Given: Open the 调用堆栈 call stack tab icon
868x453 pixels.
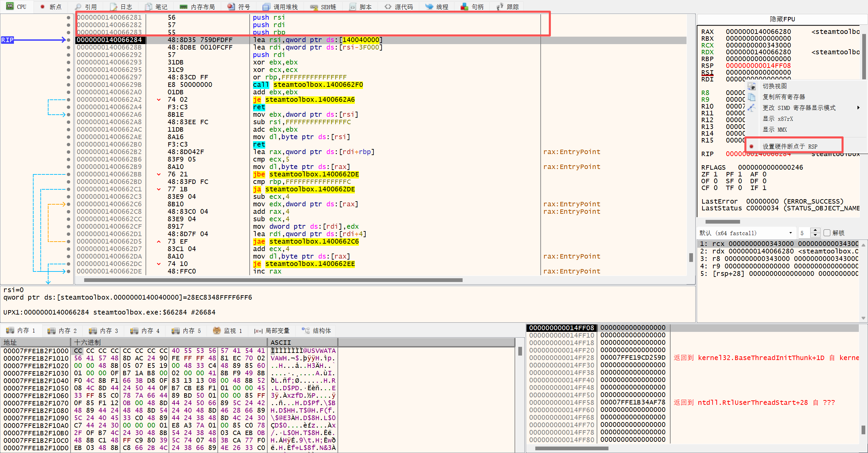Looking at the screenshot, I should (266, 7).
